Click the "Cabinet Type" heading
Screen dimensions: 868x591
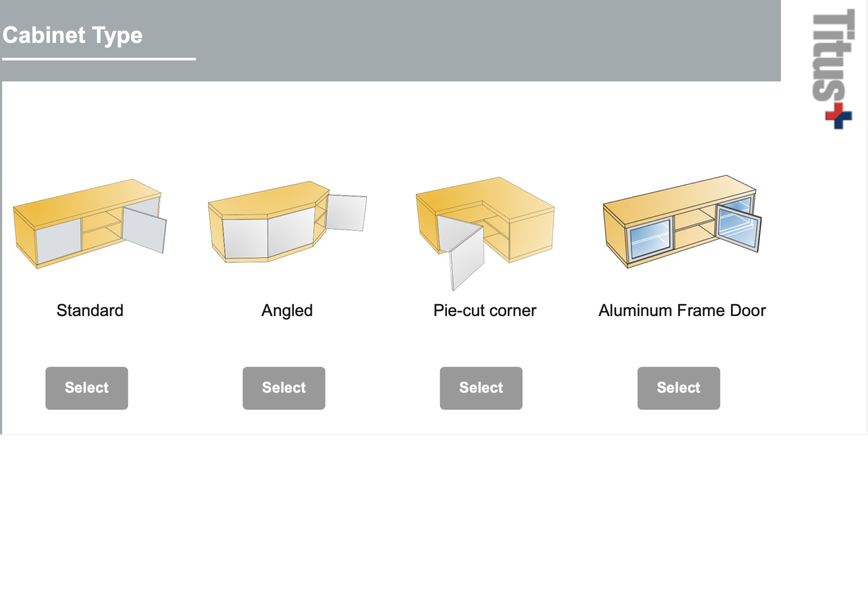72,35
